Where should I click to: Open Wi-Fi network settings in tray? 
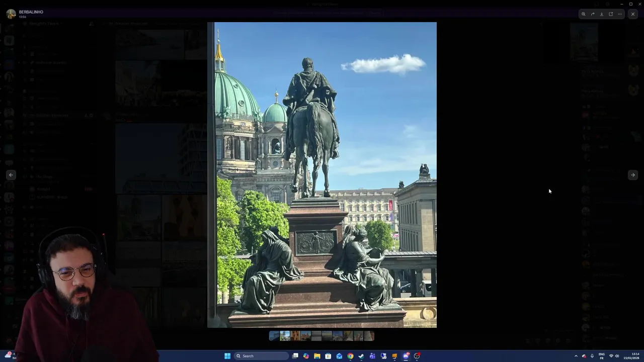[611, 356]
